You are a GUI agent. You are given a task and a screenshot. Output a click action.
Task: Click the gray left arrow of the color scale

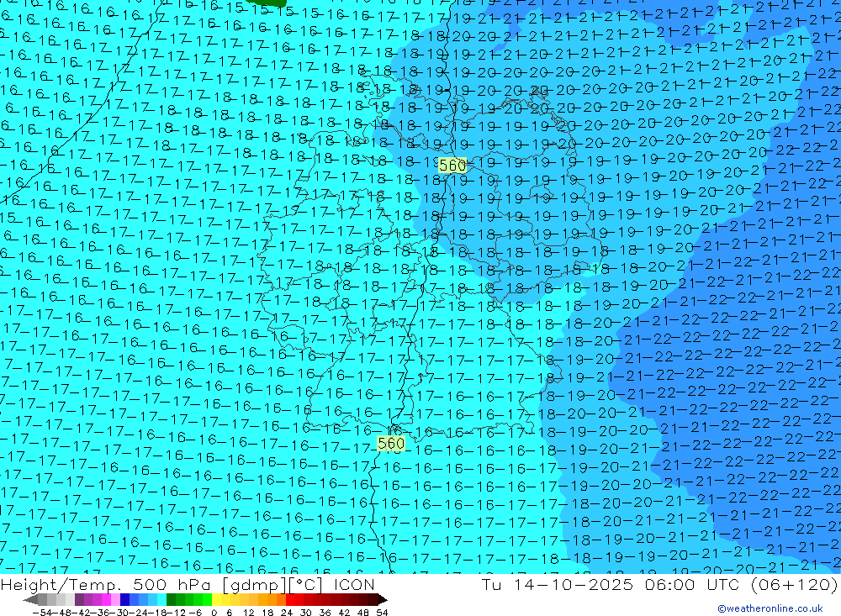click(x=30, y=600)
